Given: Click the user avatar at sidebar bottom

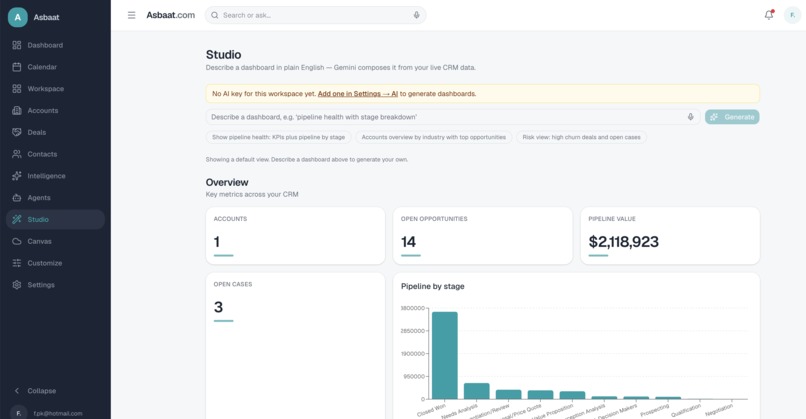Looking at the screenshot, I should click(x=19, y=413).
